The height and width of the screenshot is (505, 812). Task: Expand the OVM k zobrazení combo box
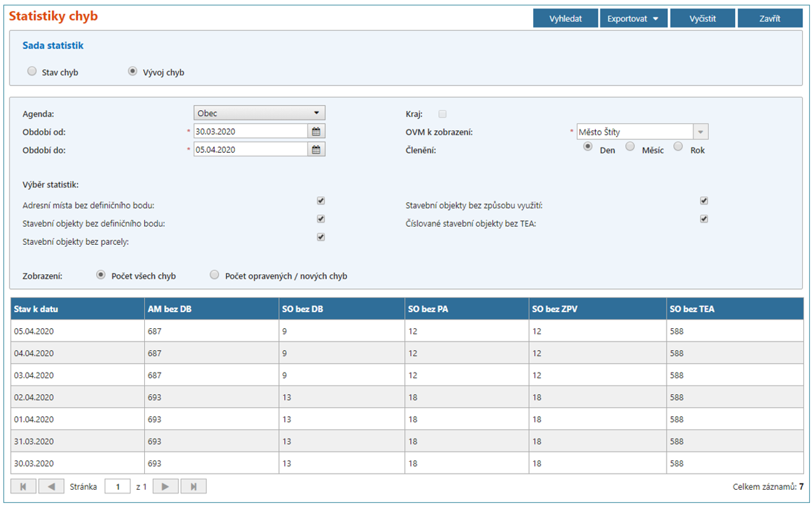(701, 132)
